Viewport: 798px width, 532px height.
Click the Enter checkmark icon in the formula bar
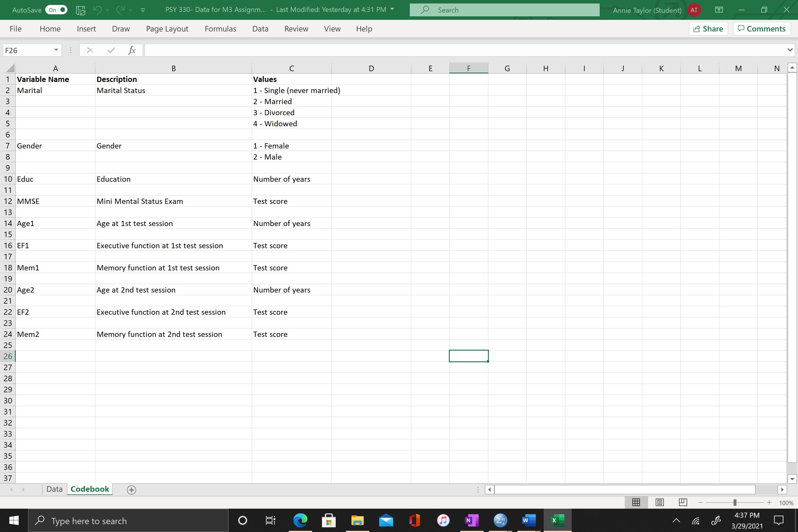[x=111, y=50]
